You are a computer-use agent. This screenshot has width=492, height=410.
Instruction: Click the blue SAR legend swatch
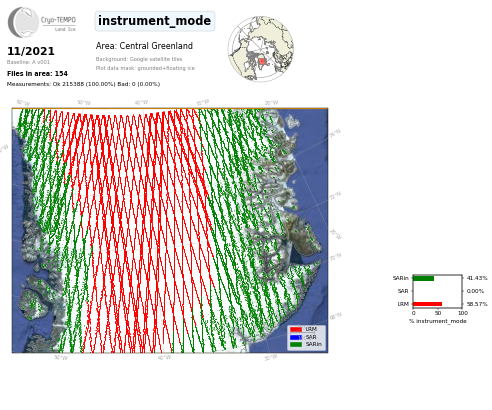296,337
